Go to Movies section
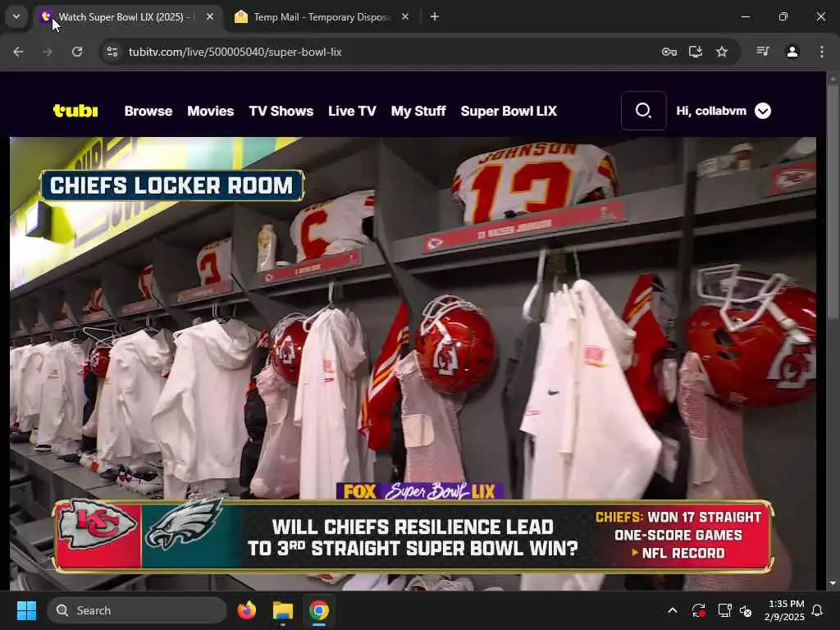Screen dimensions: 840x630 click(211, 111)
